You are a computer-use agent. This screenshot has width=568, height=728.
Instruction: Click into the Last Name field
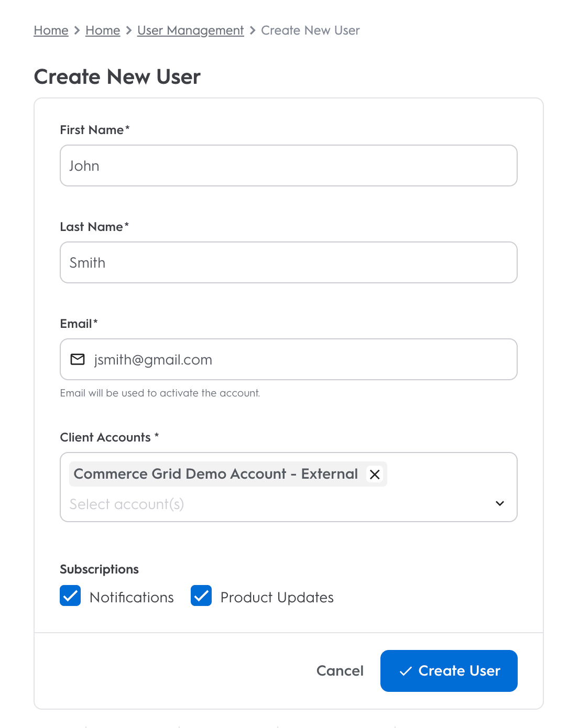[289, 262]
